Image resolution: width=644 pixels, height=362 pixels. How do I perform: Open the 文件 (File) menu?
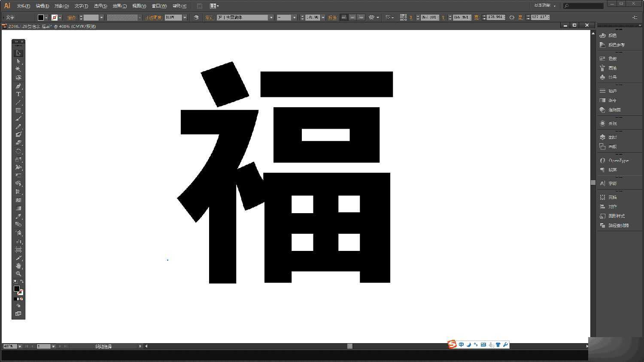click(x=22, y=6)
